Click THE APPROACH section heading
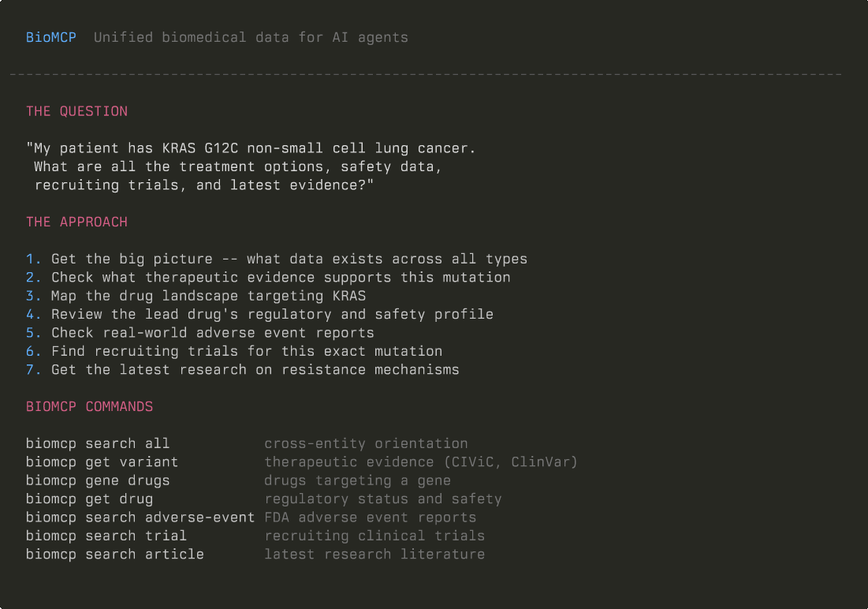 [x=76, y=222]
